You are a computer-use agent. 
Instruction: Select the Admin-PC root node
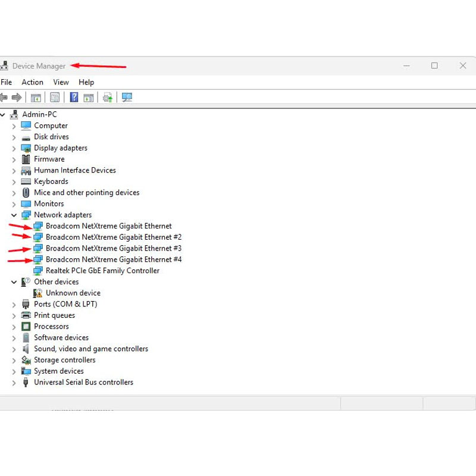pyautogui.click(x=39, y=114)
